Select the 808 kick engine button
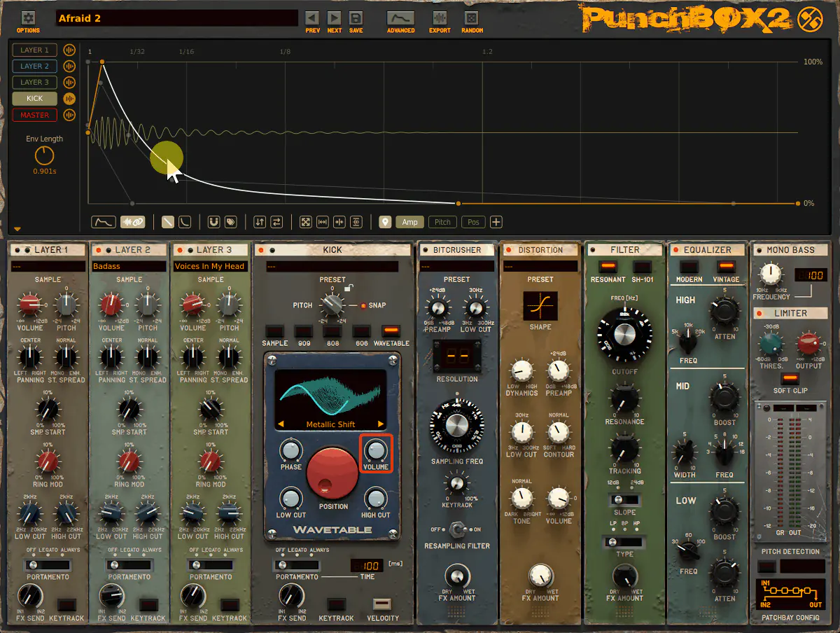This screenshot has width=840, height=633. (x=332, y=331)
